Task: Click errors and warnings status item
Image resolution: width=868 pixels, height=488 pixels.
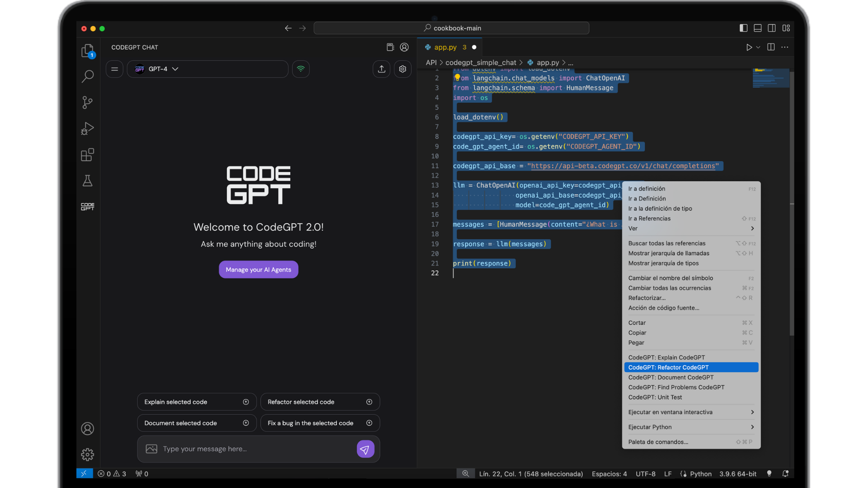Action: point(112,474)
